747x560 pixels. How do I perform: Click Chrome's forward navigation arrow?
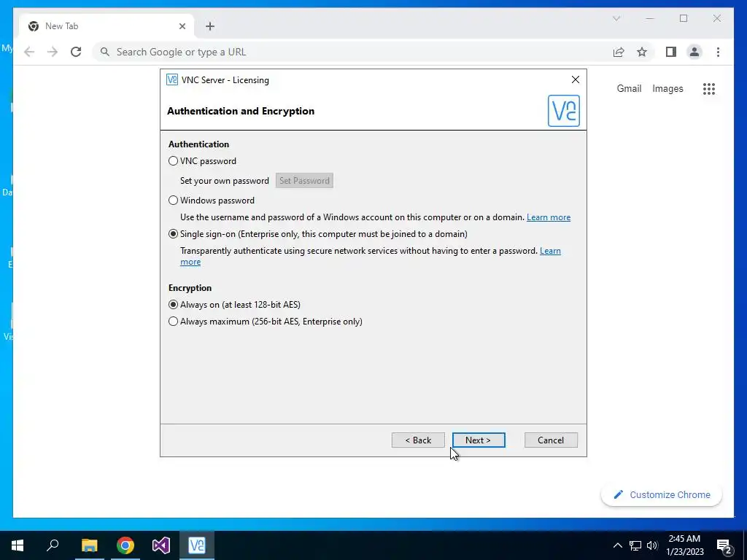[53, 52]
